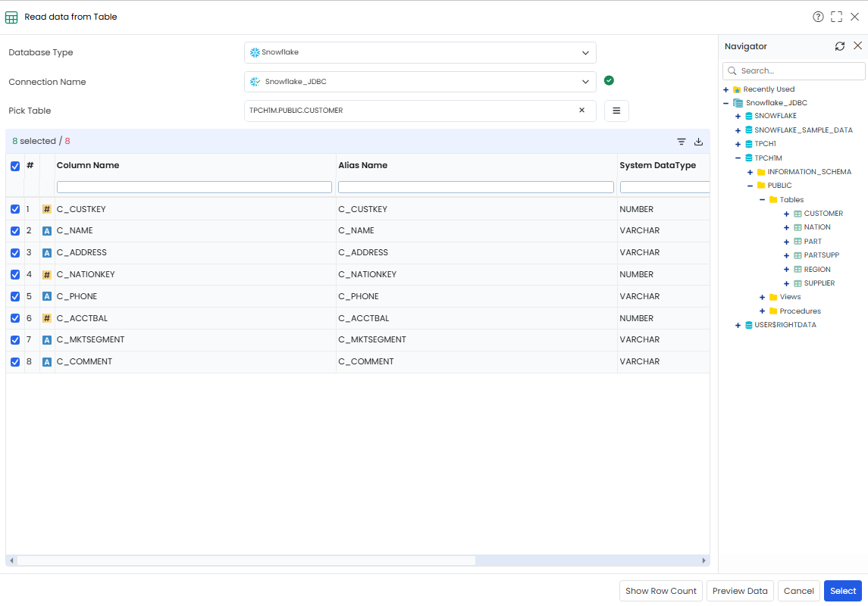Expand the SNOWFLAKE_SAMPLE_DATA database
Image resolution: width=868 pixels, height=606 pixels.
point(738,130)
